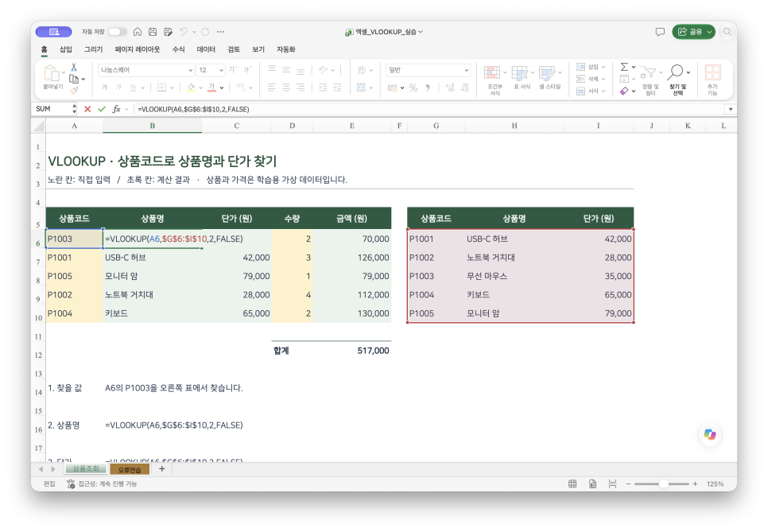
Task: Click the Cut scissors icon
Action: coord(74,67)
